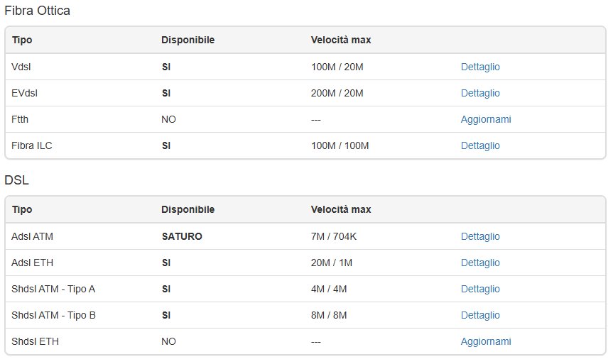
Task: Click Aggiornami link in Ftth row
Action: pyautogui.click(x=486, y=119)
